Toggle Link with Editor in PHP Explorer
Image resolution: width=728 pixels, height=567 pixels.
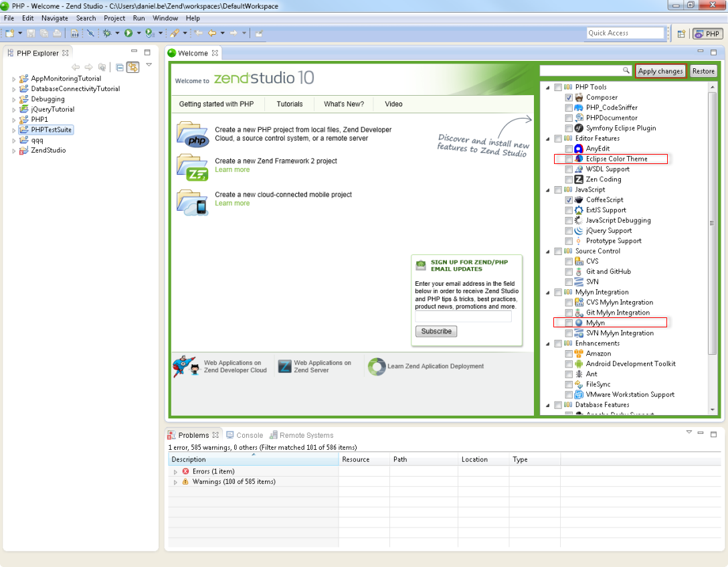(x=132, y=68)
